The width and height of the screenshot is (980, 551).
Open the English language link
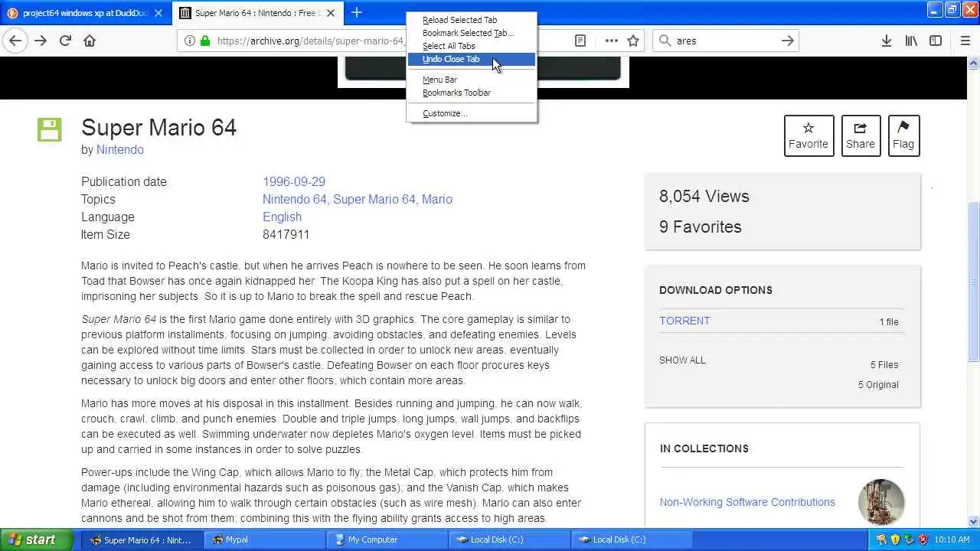coord(282,217)
